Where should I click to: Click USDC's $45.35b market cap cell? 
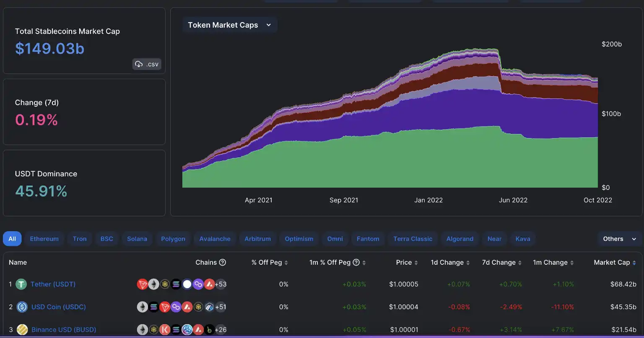pyautogui.click(x=623, y=307)
